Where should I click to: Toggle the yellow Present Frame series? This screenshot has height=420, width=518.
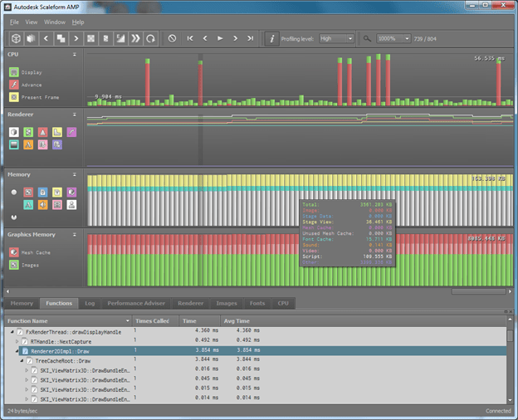coord(14,97)
